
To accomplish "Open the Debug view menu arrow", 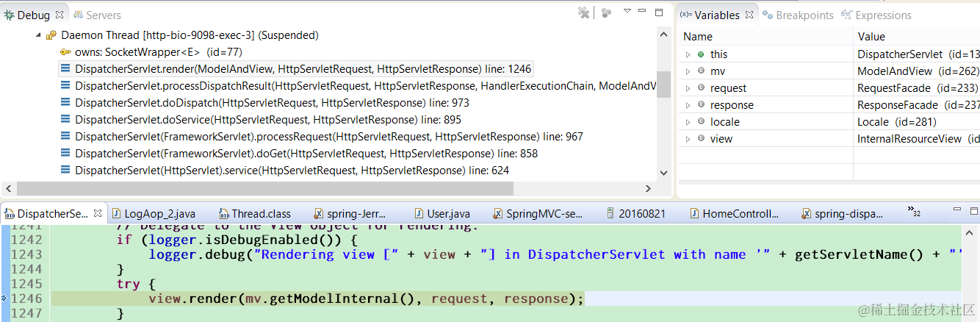I will point(627,11).
